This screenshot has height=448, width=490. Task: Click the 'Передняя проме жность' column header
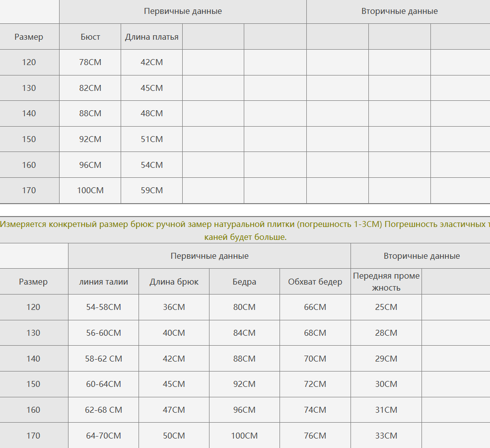386,282
